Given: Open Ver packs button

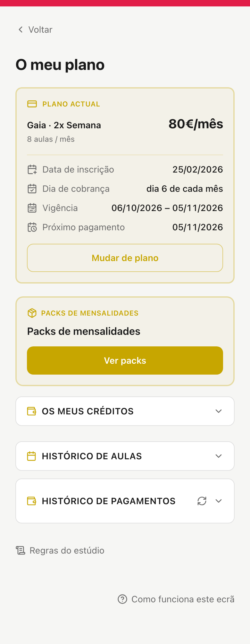Looking at the screenshot, I should pyautogui.click(x=125, y=360).
